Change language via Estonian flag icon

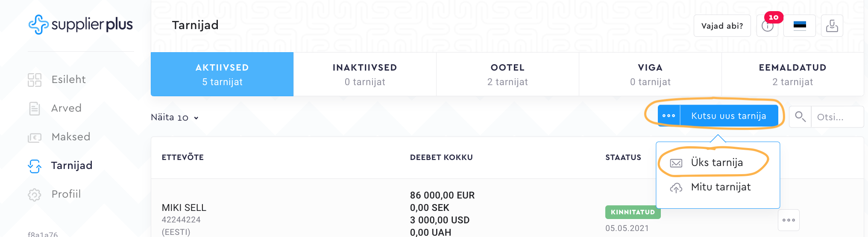[x=800, y=26]
